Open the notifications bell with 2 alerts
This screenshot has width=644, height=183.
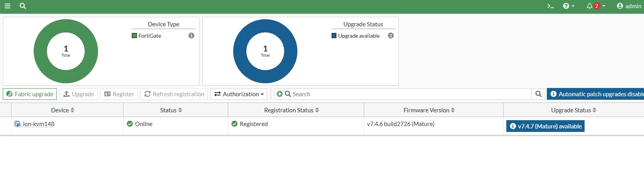[x=596, y=6]
